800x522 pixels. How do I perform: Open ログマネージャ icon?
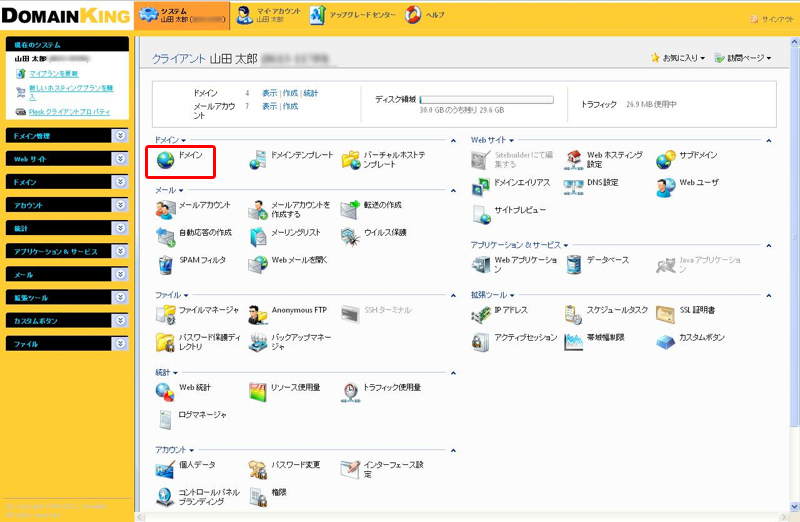165,419
